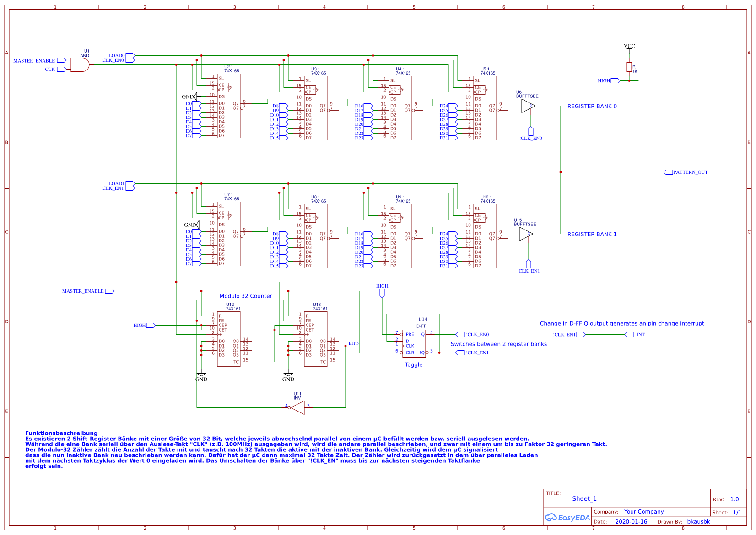Click the Sheet_1 title text
The height and width of the screenshot is (535, 756).
(585, 498)
